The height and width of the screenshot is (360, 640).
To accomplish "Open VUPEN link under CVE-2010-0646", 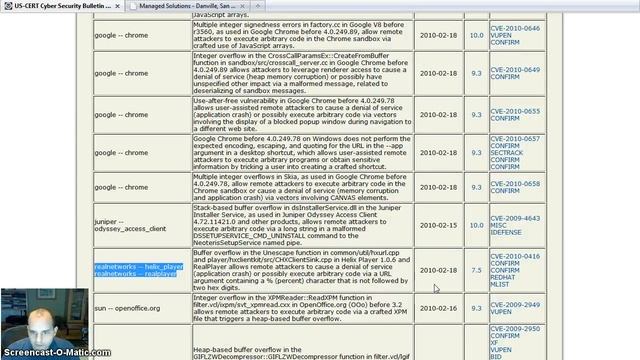I will [501, 35].
